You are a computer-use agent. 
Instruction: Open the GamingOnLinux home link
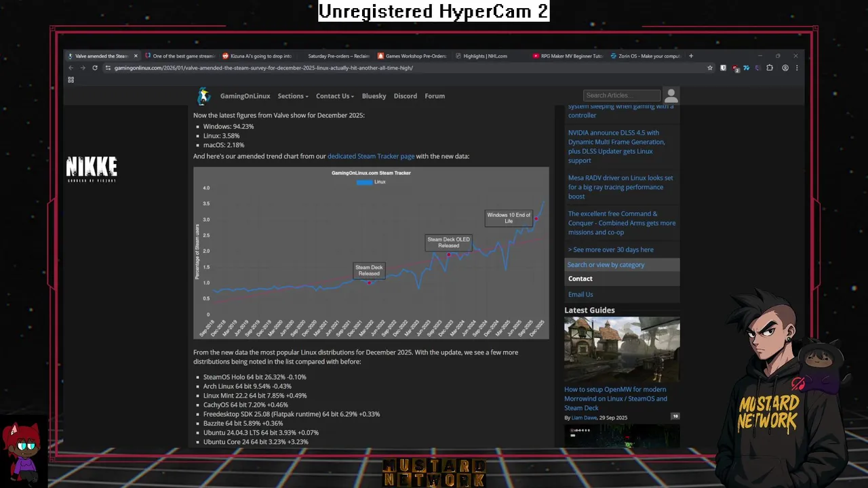point(245,96)
